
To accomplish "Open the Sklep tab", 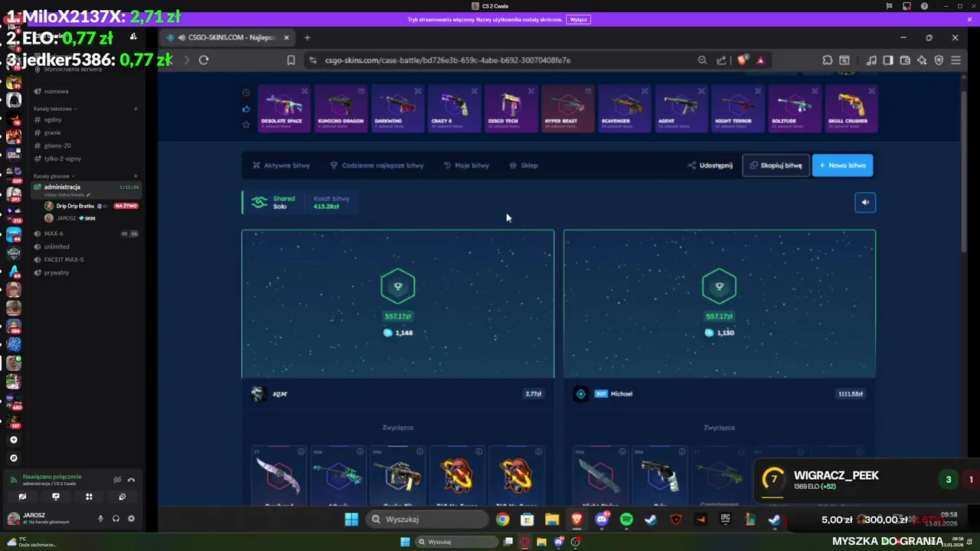I will (x=524, y=165).
